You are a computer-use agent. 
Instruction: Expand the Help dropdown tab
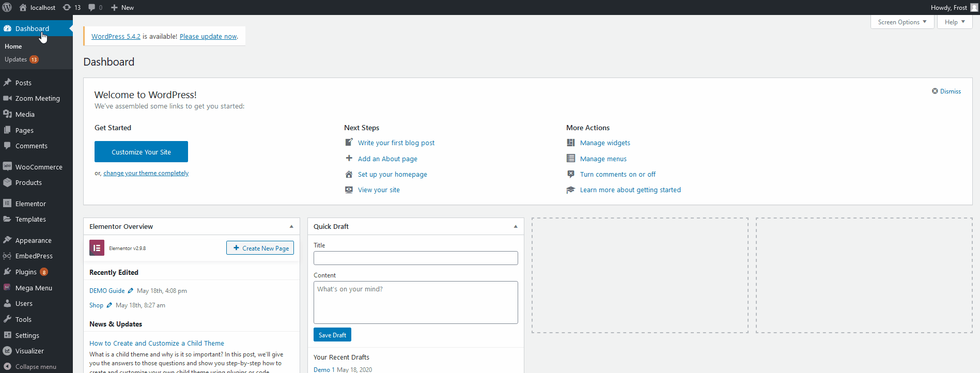[x=955, y=22]
